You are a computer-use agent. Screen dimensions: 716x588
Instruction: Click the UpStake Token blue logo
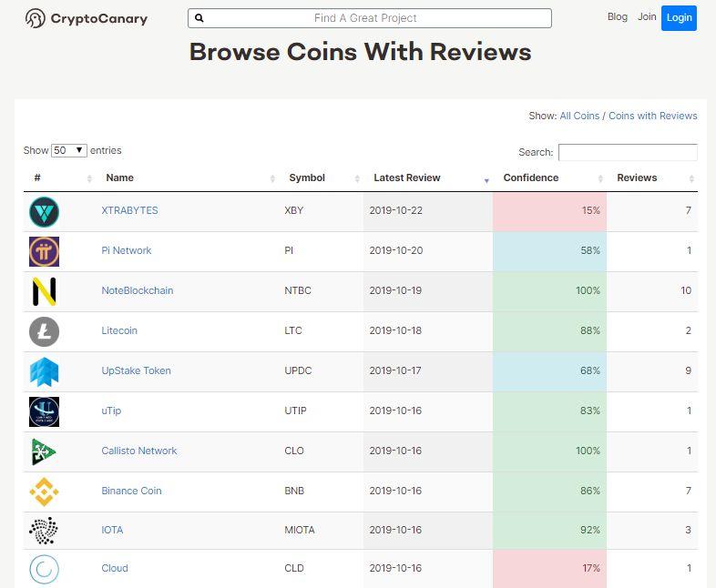pos(45,371)
